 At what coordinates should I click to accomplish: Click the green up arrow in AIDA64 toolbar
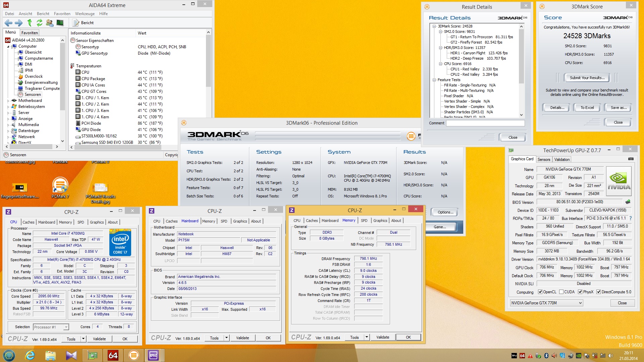(30, 23)
